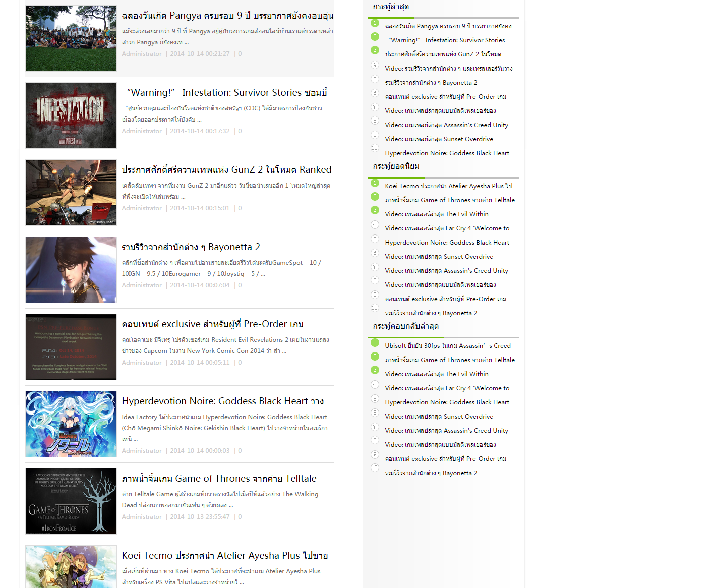Open the Pangya 9th anniversary article thumbnail
Viewport: 714px width, 588px height.
71,38
